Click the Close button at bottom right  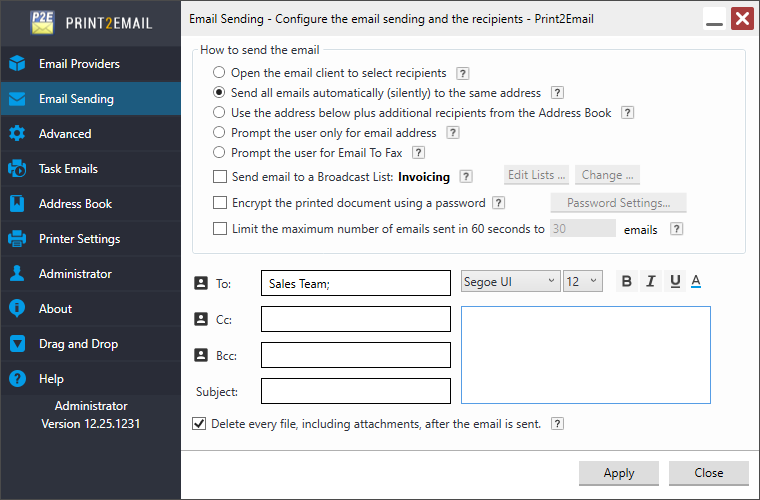[709, 473]
